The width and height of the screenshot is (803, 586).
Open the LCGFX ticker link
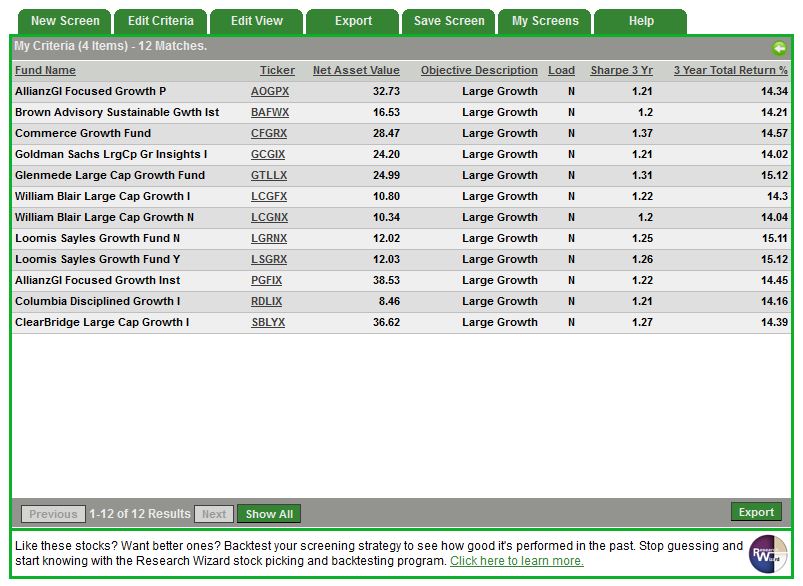click(269, 196)
